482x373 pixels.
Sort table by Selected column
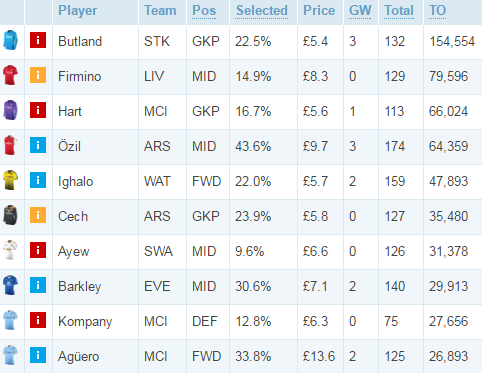click(x=262, y=10)
